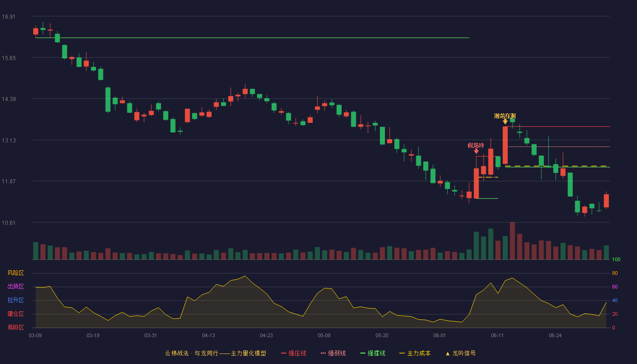
Task: Click the 出货区 zone label
Action: (x=15, y=287)
